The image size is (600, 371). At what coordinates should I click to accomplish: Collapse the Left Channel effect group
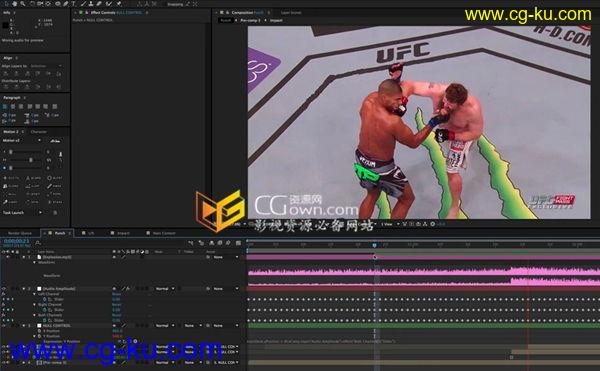coord(34,294)
